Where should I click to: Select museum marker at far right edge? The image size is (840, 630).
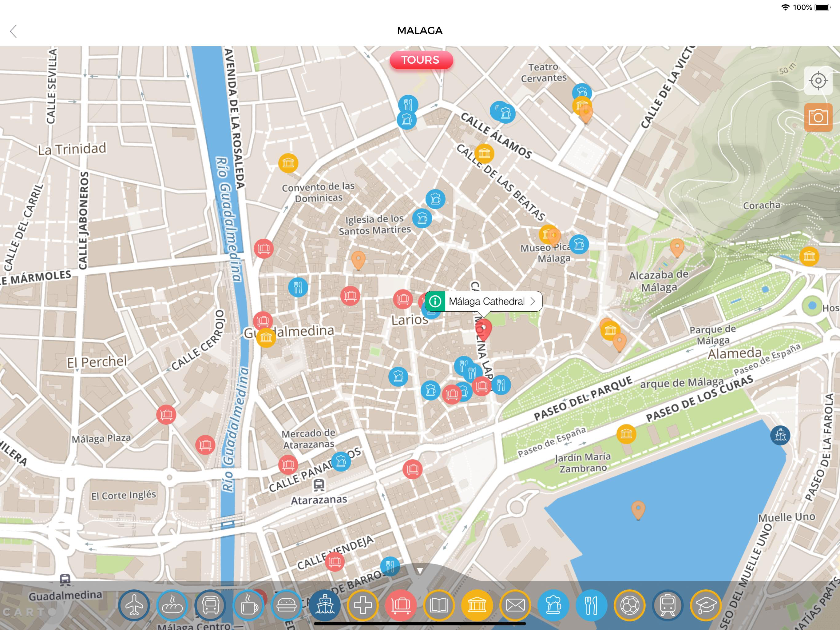point(809,256)
